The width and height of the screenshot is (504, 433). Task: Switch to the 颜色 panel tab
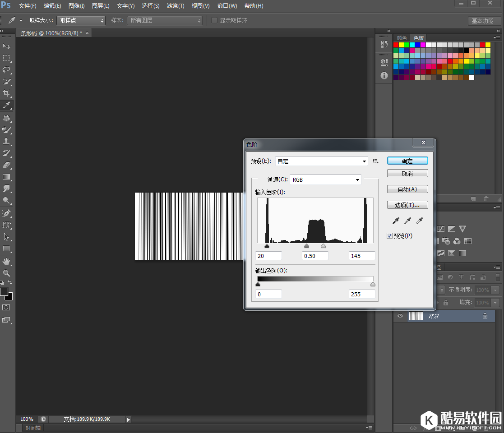click(401, 38)
